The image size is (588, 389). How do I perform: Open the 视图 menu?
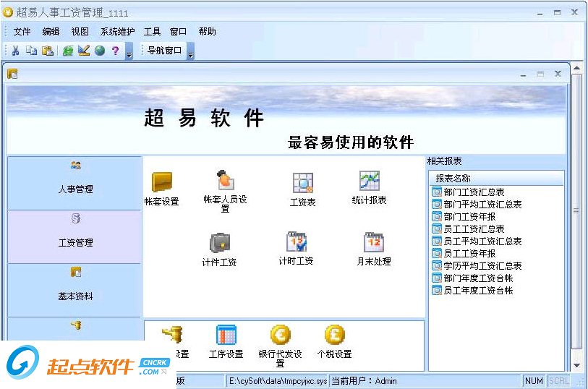(x=80, y=32)
